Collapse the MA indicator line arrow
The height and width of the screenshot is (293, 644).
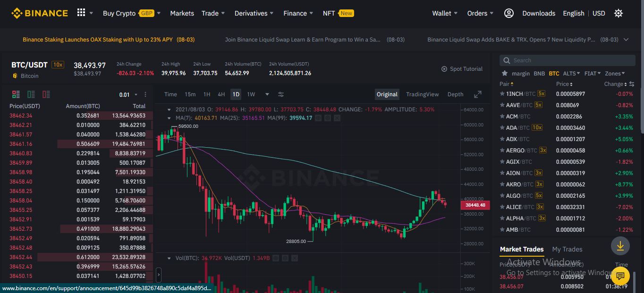(x=169, y=118)
